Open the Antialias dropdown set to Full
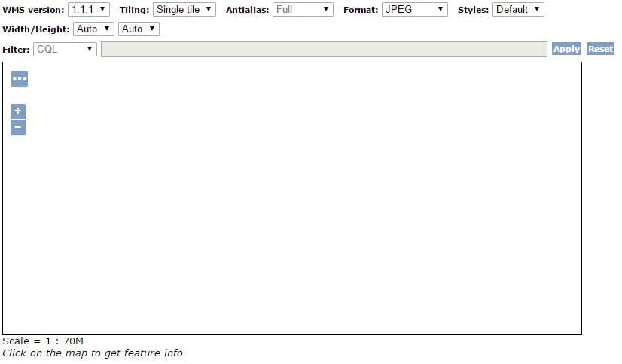 303,10
